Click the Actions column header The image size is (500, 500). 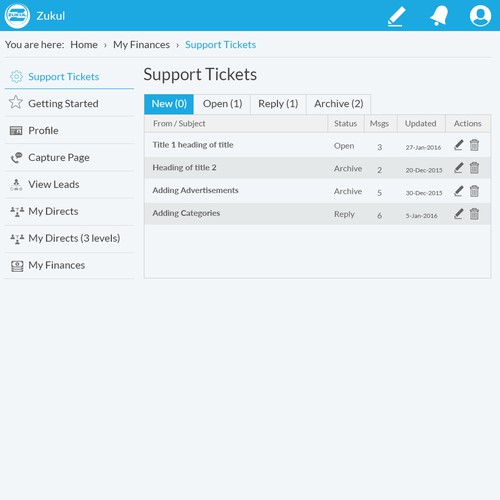tap(467, 124)
